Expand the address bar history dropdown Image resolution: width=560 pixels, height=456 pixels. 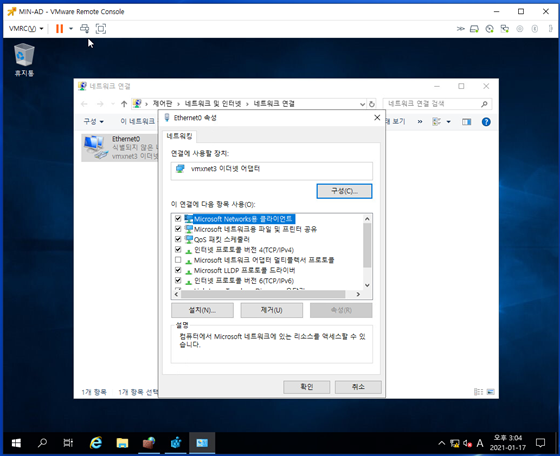coord(362,104)
